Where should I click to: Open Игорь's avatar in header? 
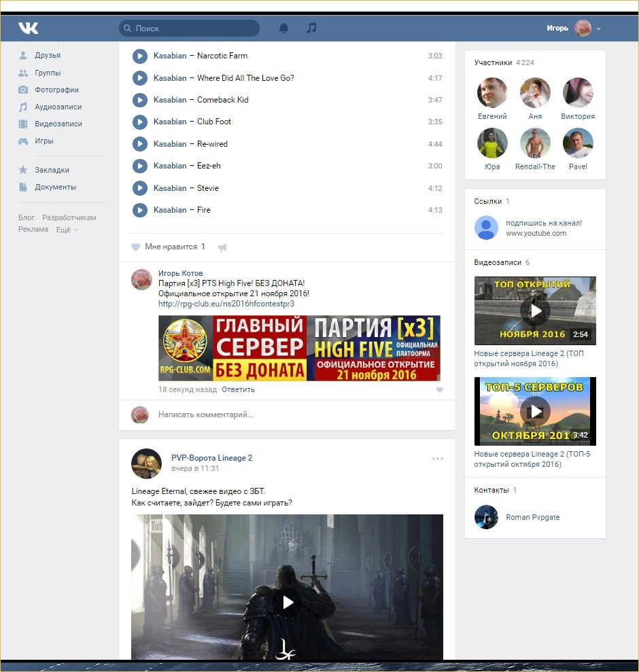(583, 29)
